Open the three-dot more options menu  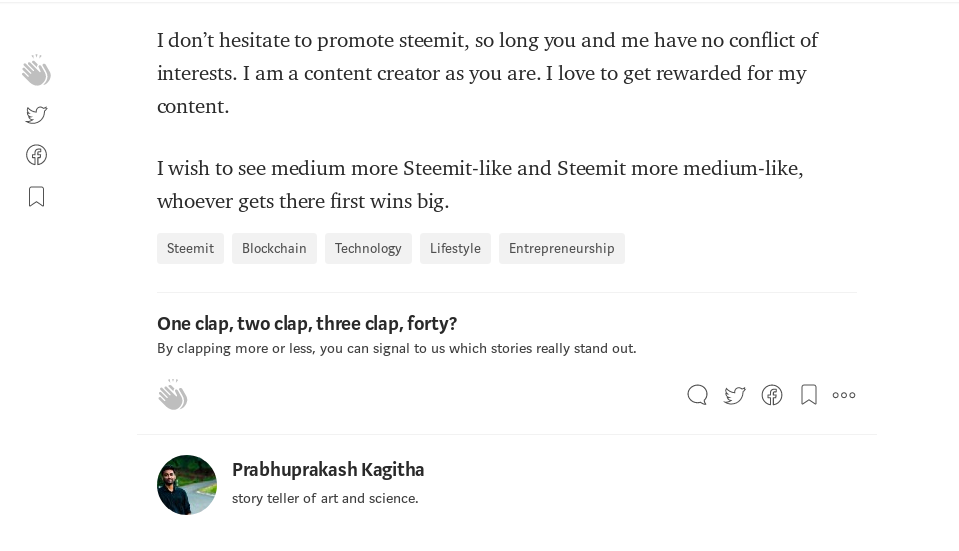coord(844,395)
